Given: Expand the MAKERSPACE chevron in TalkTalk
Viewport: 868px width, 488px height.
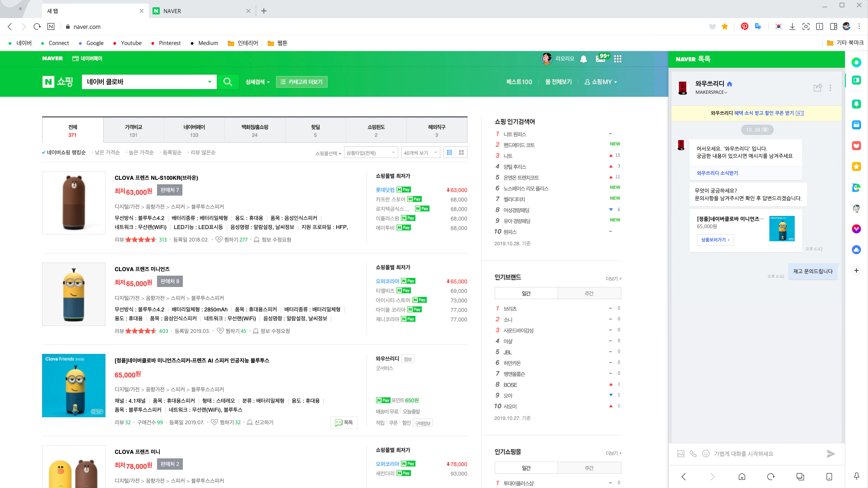Looking at the screenshot, I should pyautogui.click(x=725, y=93).
